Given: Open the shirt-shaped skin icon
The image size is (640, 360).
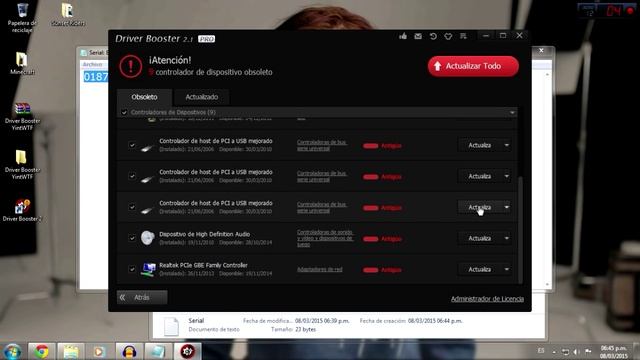Looking at the screenshot, I should point(448,36).
